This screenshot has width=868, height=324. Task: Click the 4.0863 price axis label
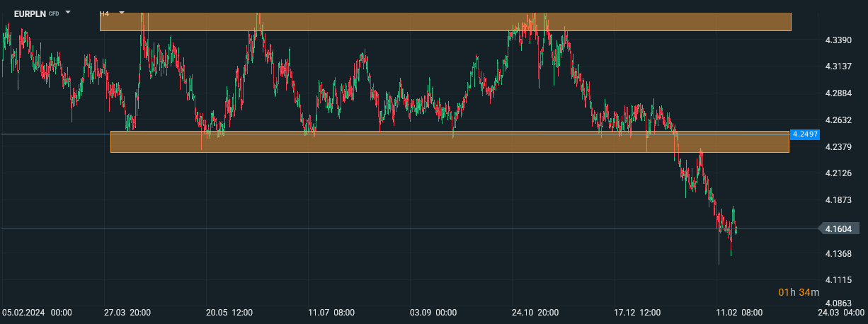[838, 302]
